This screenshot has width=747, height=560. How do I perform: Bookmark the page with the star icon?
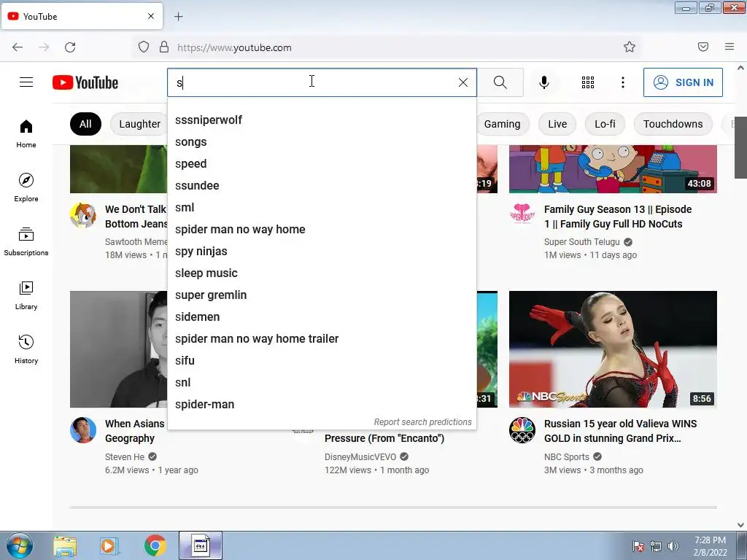point(630,47)
